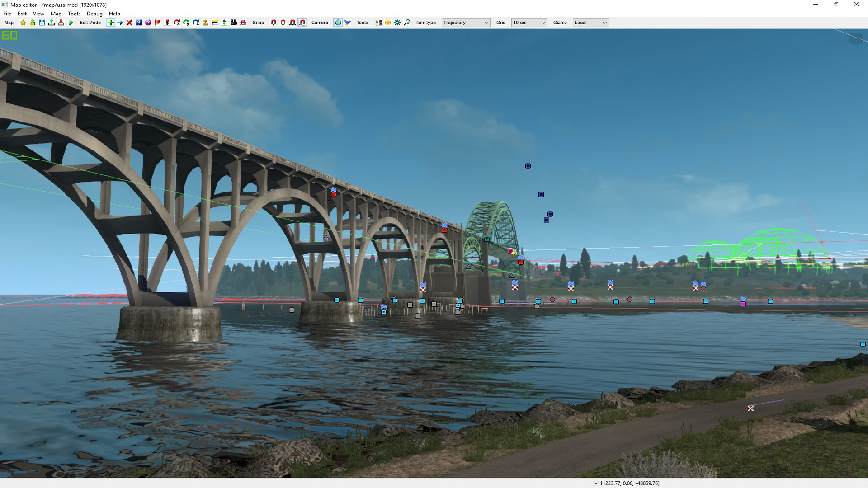868x488 pixels.
Task: Click the red car traffic icon
Action: coord(243,23)
